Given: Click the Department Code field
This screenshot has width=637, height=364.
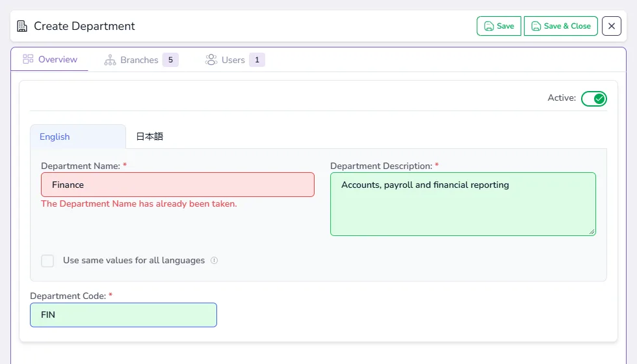Looking at the screenshot, I should 123,315.
